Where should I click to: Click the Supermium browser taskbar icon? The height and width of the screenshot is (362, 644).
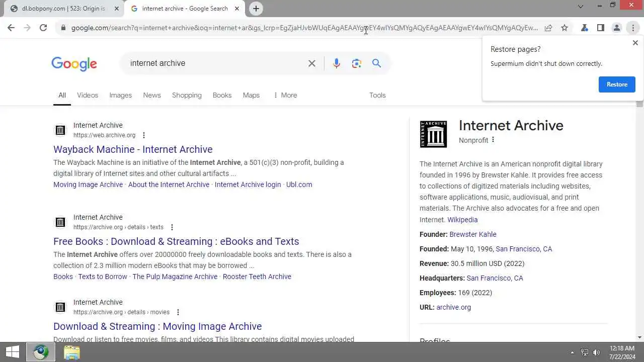click(x=41, y=352)
